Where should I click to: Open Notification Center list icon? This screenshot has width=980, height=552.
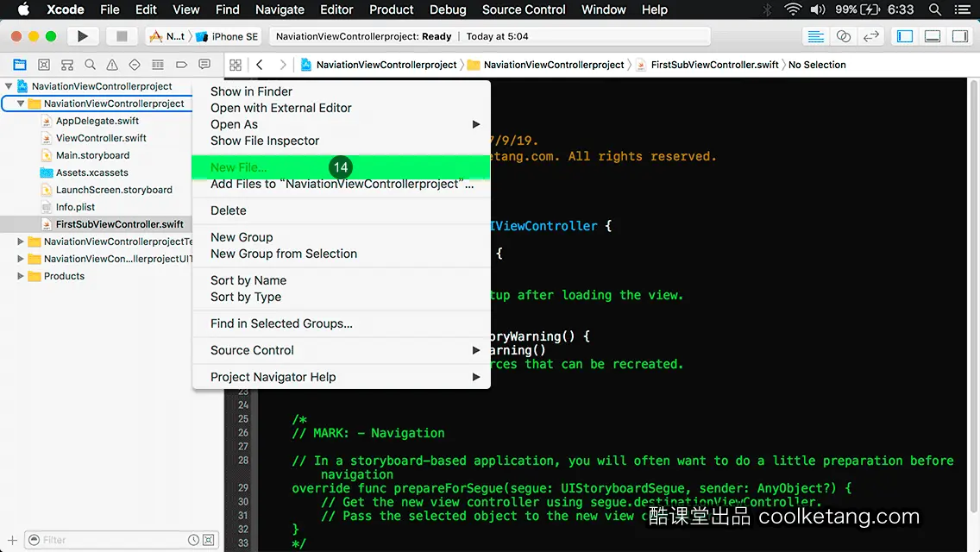tap(963, 9)
